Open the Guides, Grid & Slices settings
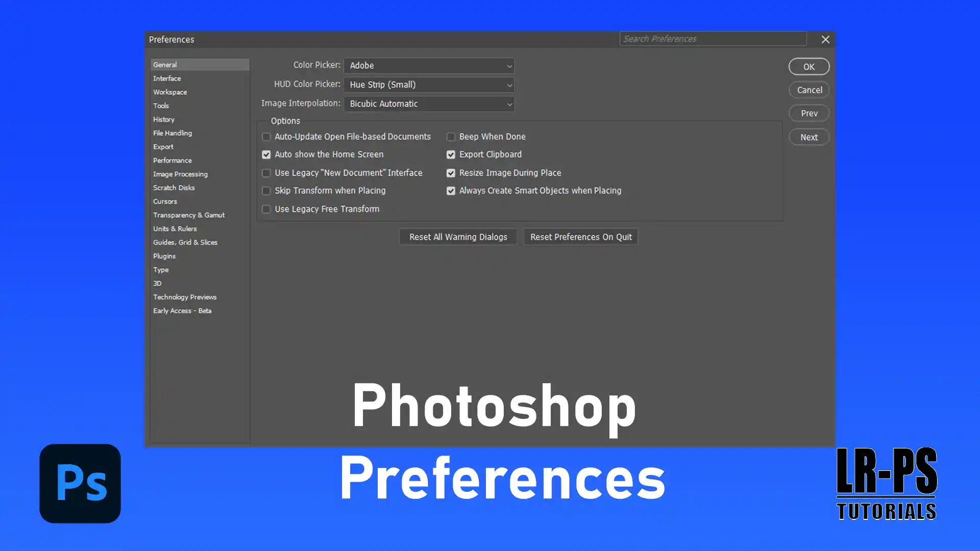 (x=185, y=242)
